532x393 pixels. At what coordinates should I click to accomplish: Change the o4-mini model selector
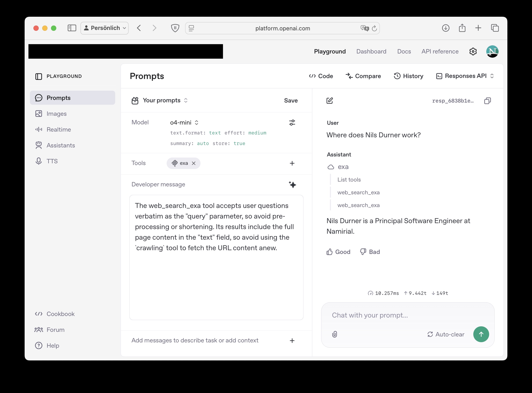(x=184, y=123)
